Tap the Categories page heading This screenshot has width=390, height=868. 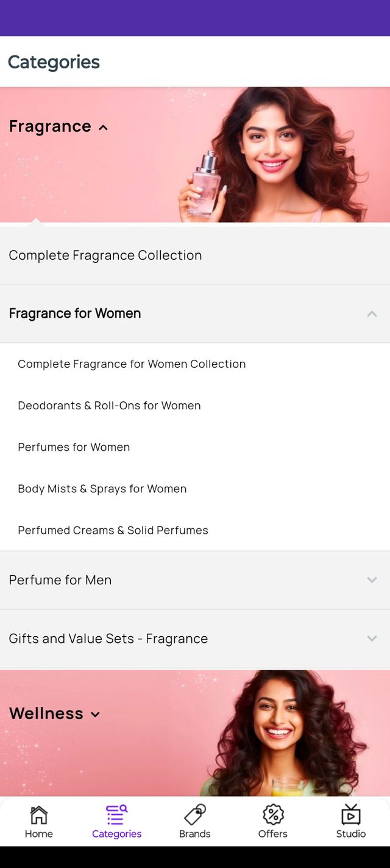54,62
